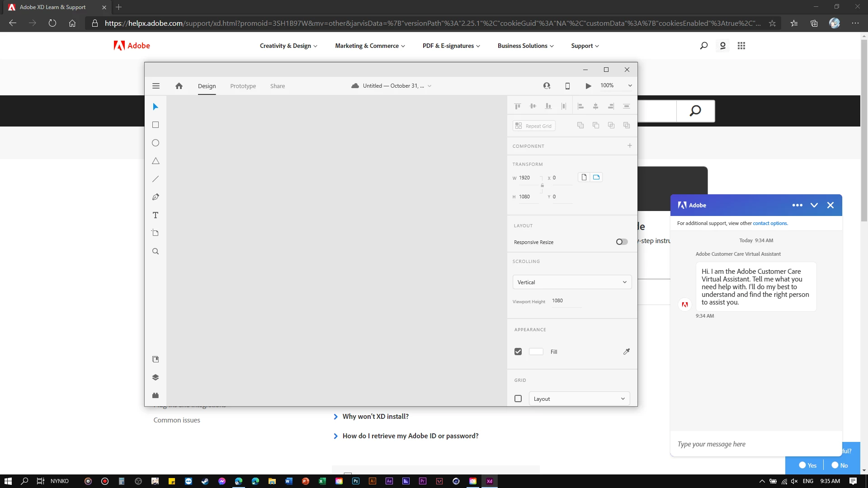Select the Artboard tool
Viewport: 868px width, 488px height.
156,233
